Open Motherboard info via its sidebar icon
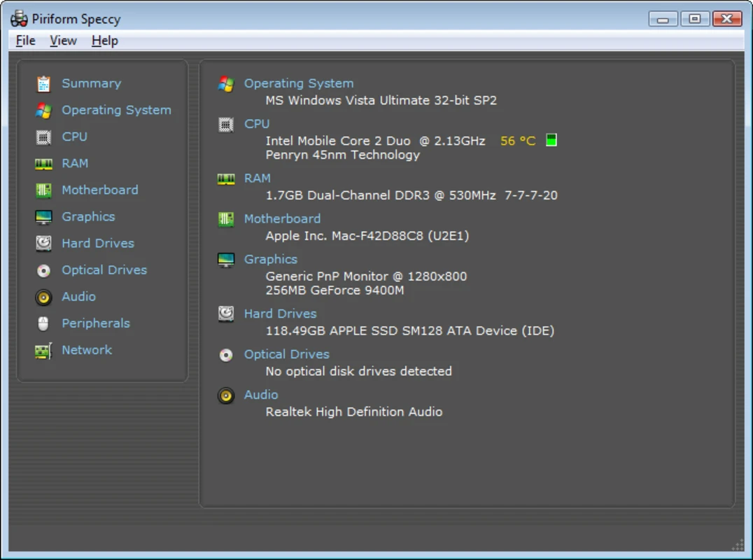 [x=43, y=190]
